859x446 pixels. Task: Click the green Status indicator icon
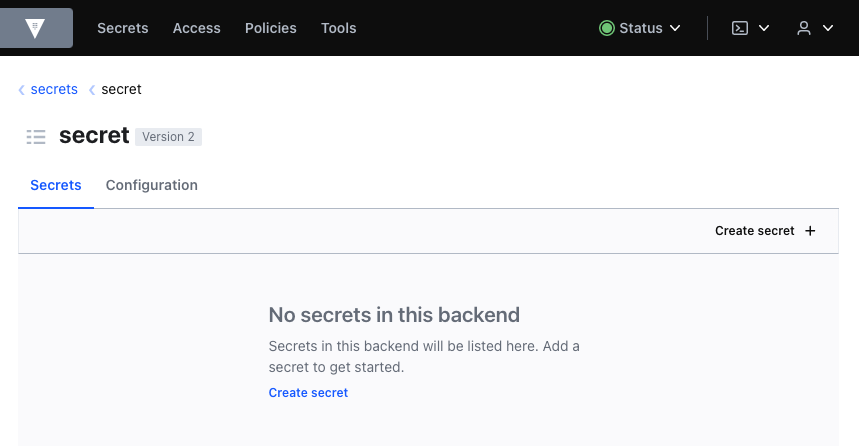tap(606, 28)
